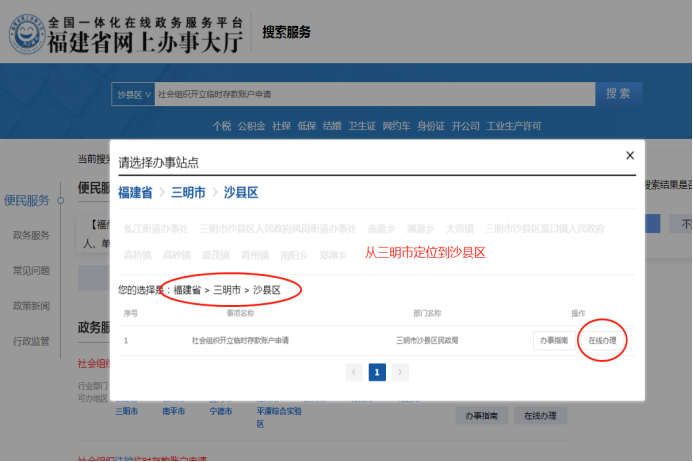Select 福建省 in the dialog breadcrumb
The height and width of the screenshot is (462, 693).
click(x=135, y=192)
